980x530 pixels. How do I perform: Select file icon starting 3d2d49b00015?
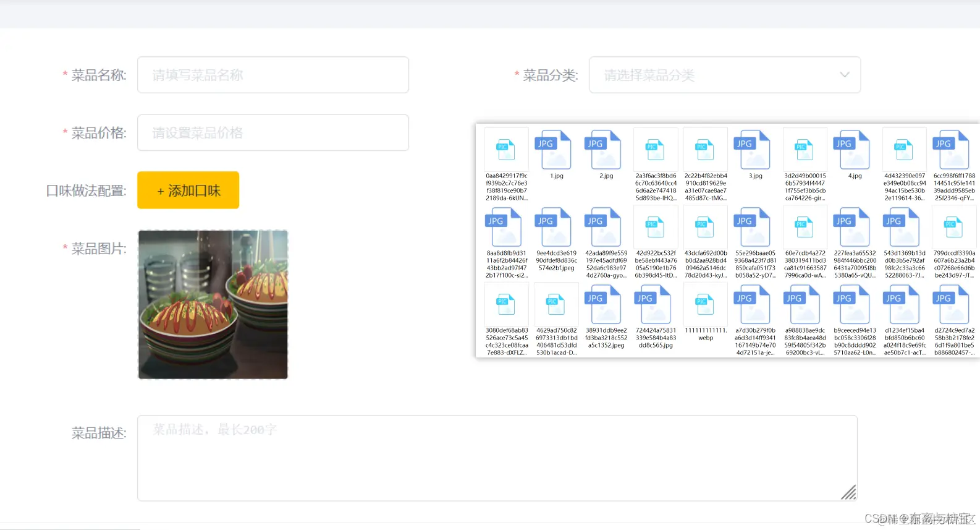click(805, 150)
